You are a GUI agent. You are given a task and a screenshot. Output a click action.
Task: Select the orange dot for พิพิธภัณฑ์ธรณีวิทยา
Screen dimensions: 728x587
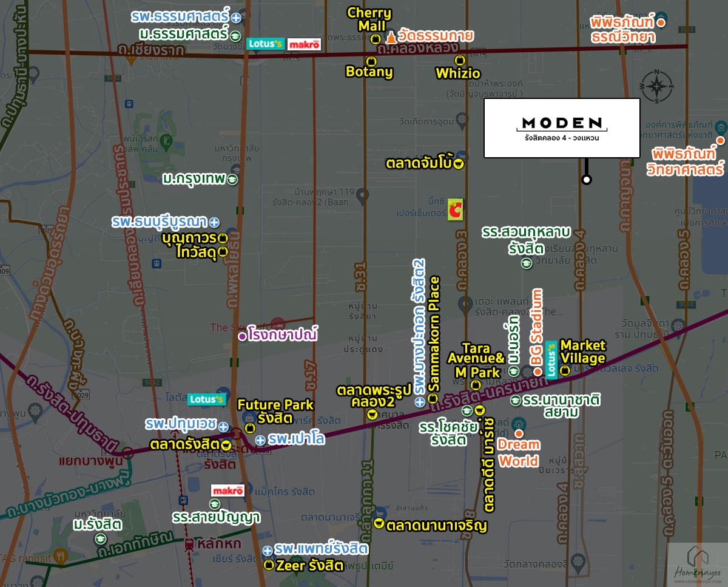(661, 22)
